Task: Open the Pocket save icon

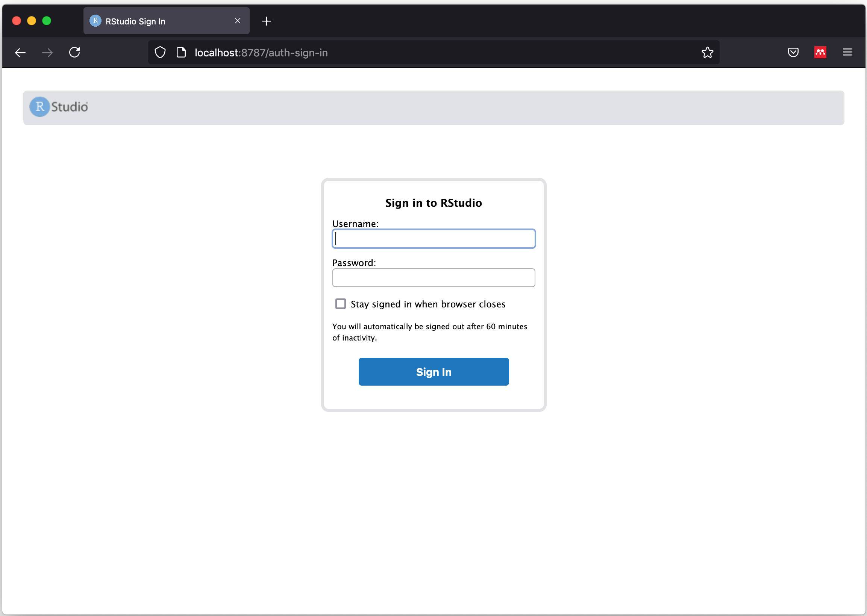Action: coord(793,52)
